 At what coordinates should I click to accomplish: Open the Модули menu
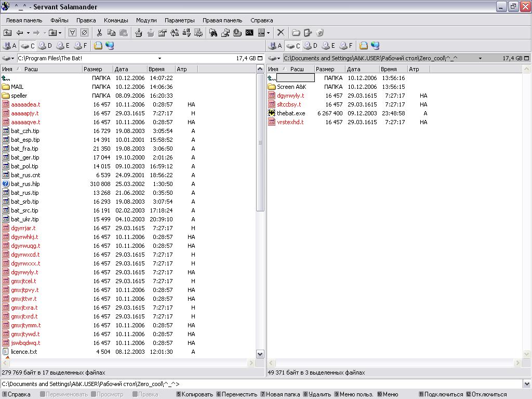click(x=146, y=20)
